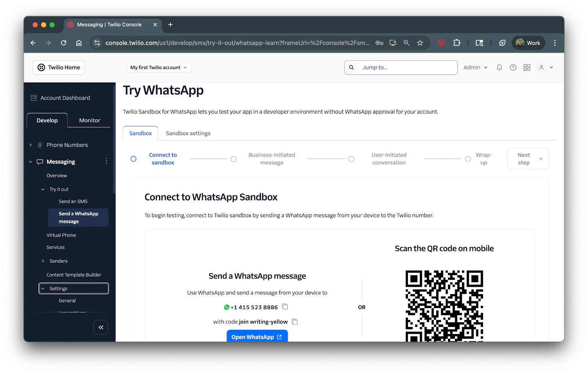Image resolution: width=588 pixels, height=373 pixels.
Task: Click the Twilio Home logo icon
Action: (x=41, y=67)
